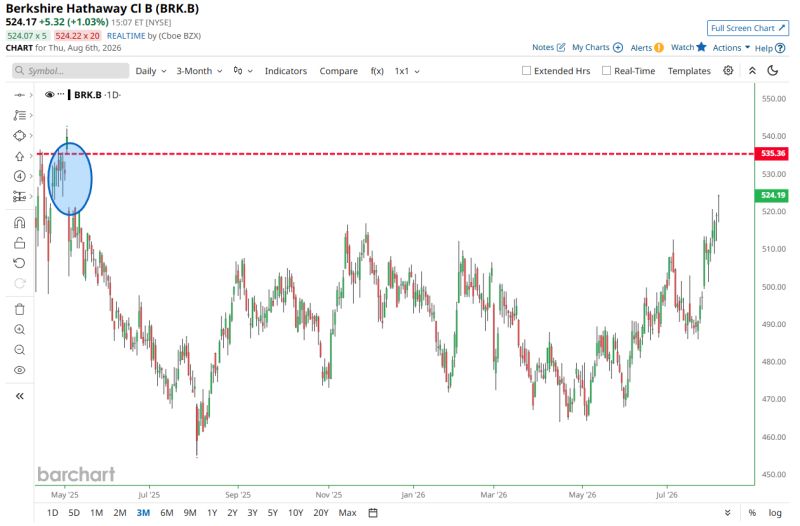Collapse toolbar with double up chevron
Screen dimensions: 800x526
pyautogui.click(x=752, y=70)
